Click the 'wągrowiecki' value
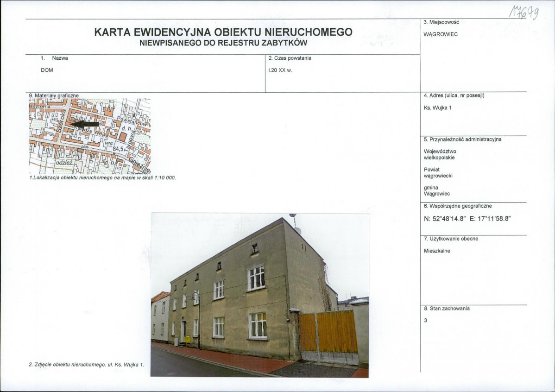This screenshot has height=392, width=555. pos(438,176)
